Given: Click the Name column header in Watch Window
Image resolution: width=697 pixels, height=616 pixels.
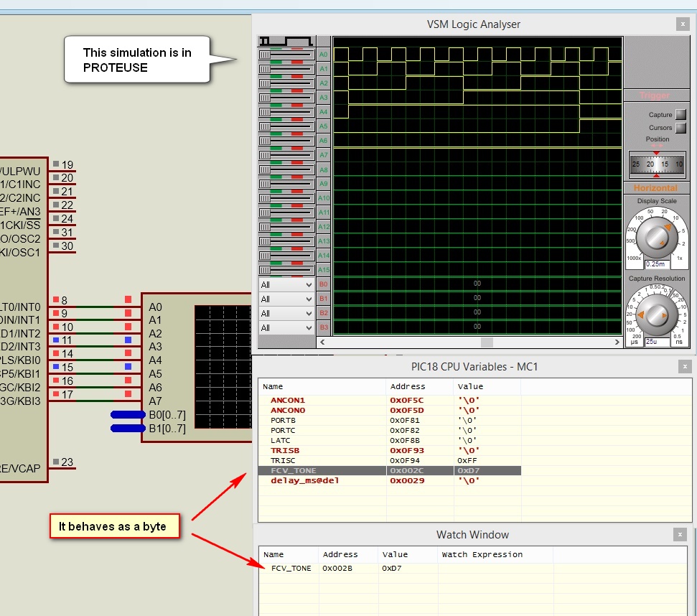Looking at the screenshot, I should click(x=289, y=555).
